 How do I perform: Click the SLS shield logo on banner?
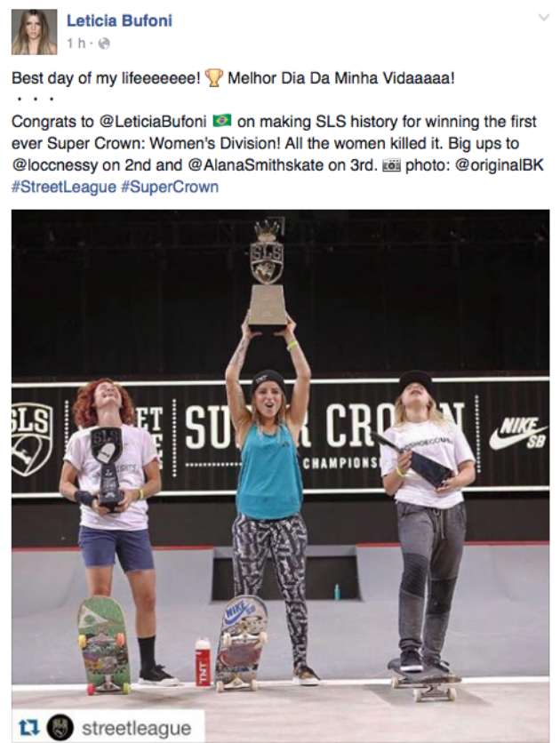tap(31, 440)
